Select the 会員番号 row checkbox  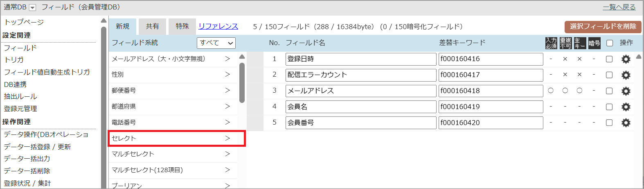click(x=609, y=123)
